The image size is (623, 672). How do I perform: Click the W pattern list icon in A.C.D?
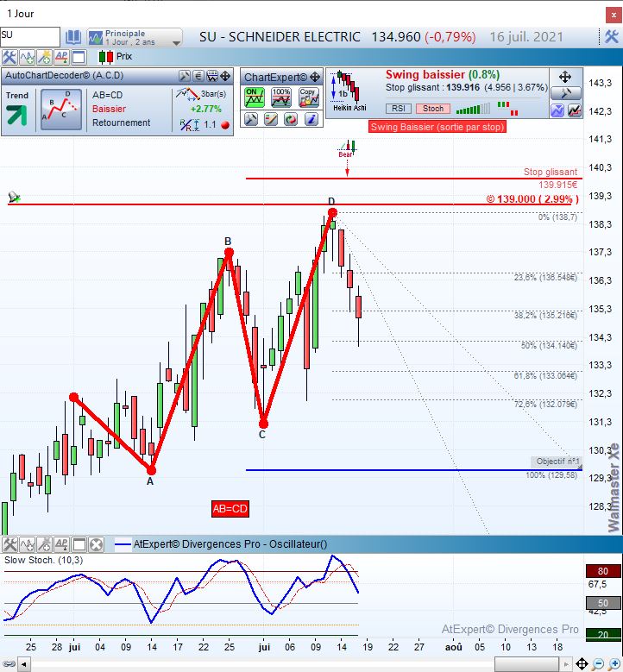point(212,76)
